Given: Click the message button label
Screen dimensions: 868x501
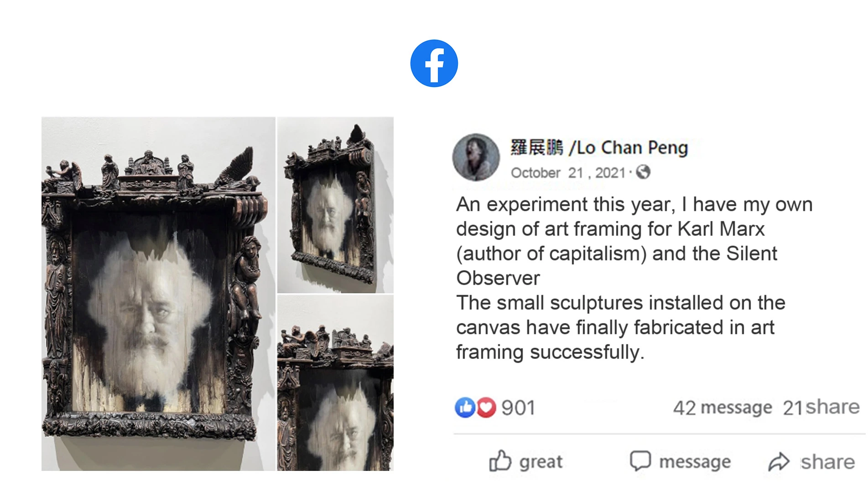Looking at the screenshot, I should pyautogui.click(x=695, y=462).
